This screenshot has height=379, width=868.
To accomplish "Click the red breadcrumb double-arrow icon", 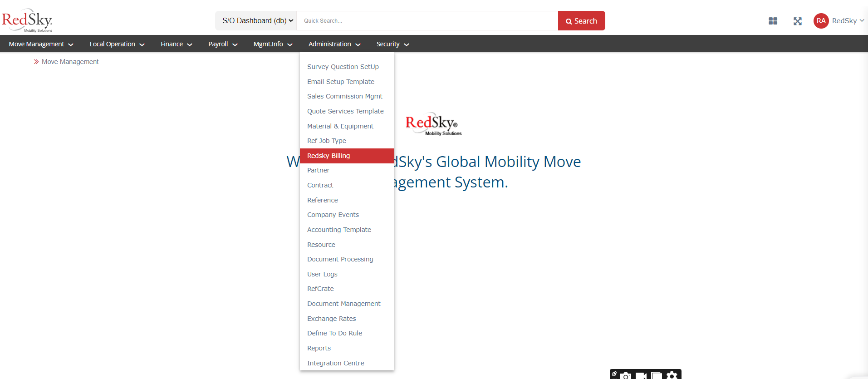I will click(36, 62).
